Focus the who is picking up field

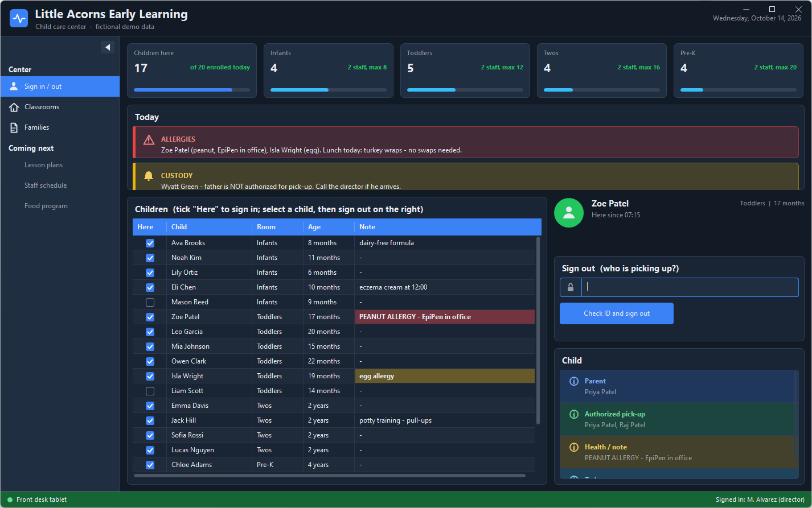tap(690, 287)
